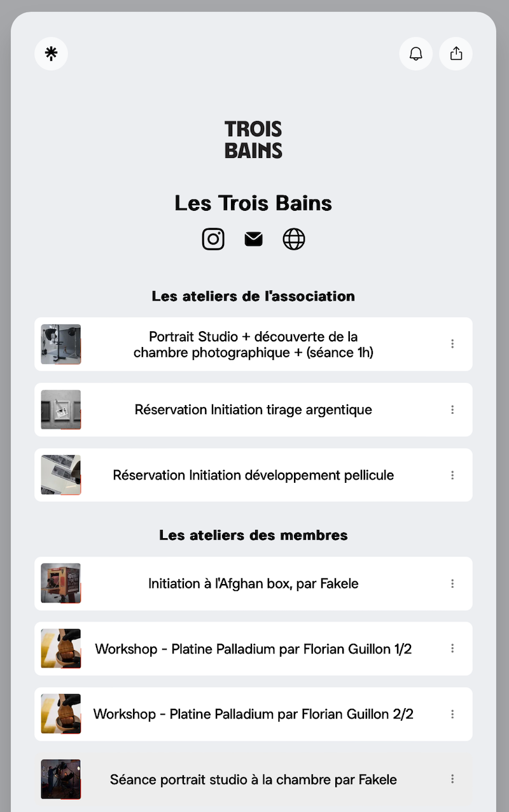Open Réservation Initiation tirage argentique link
The width and height of the screenshot is (509, 812).
click(x=253, y=410)
